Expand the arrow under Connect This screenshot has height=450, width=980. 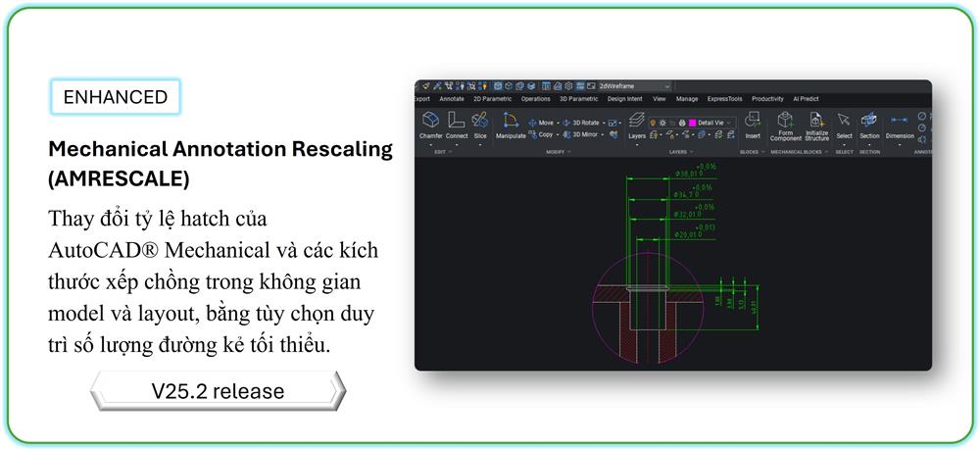(x=457, y=144)
